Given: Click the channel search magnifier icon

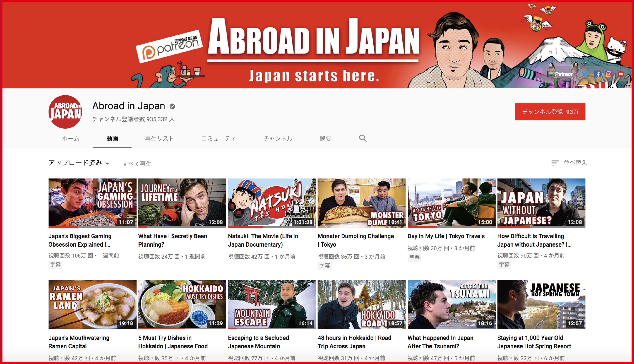Looking at the screenshot, I should pyautogui.click(x=363, y=138).
